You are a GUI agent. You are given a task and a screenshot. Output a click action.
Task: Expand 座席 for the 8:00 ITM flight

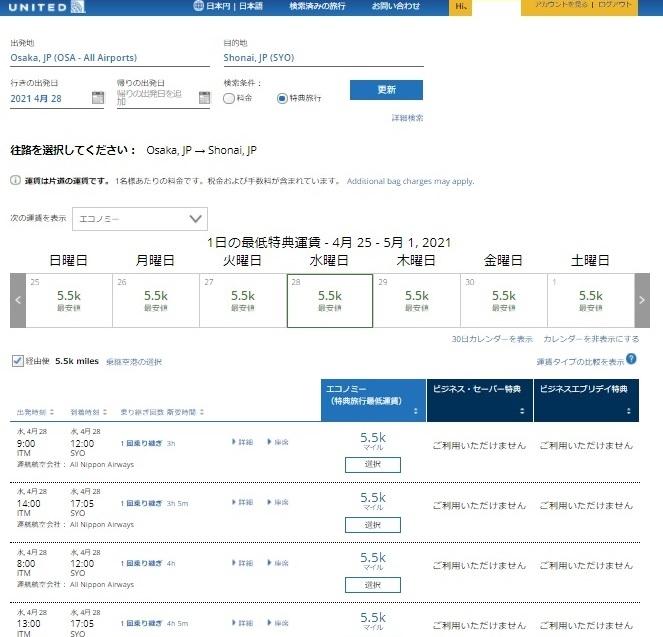(x=278, y=563)
